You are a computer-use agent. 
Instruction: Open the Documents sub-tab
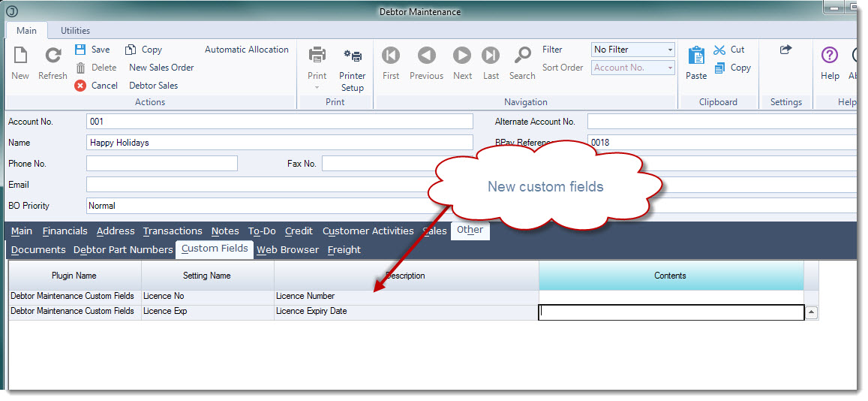point(38,250)
